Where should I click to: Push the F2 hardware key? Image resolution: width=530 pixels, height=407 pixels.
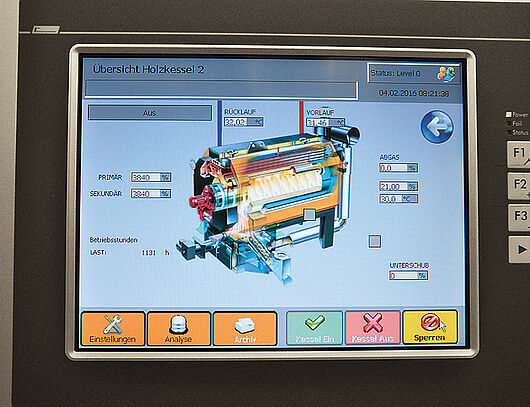click(520, 186)
